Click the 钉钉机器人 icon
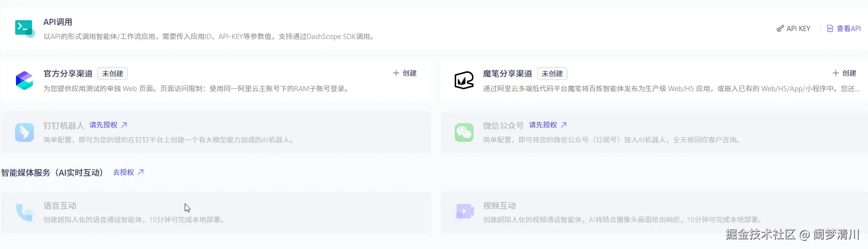This screenshot has height=249, width=868. 24,132
